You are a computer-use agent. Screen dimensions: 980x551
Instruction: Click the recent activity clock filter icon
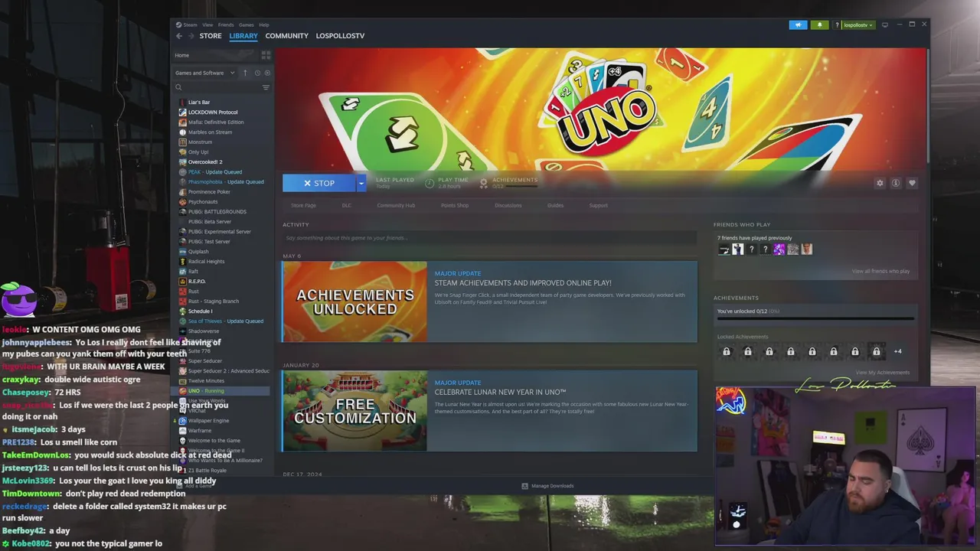click(256, 73)
